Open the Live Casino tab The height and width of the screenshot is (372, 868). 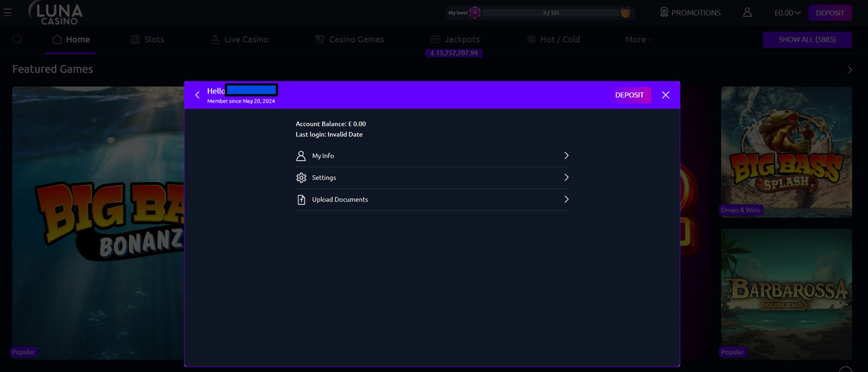click(239, 39)
